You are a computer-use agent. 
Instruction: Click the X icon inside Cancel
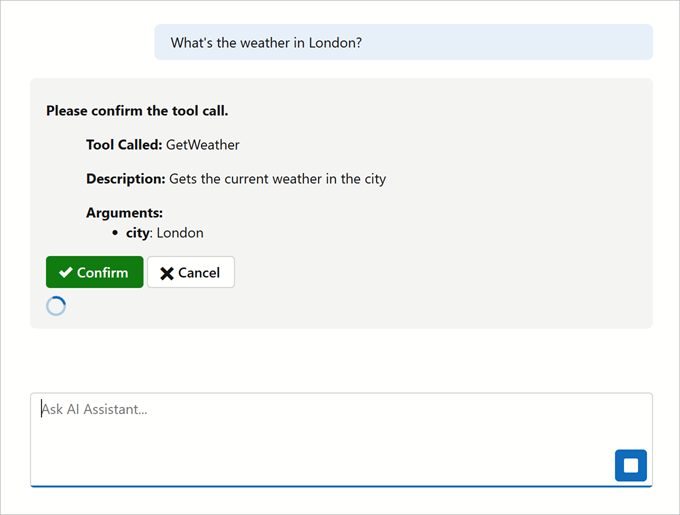tap(167, 273)
